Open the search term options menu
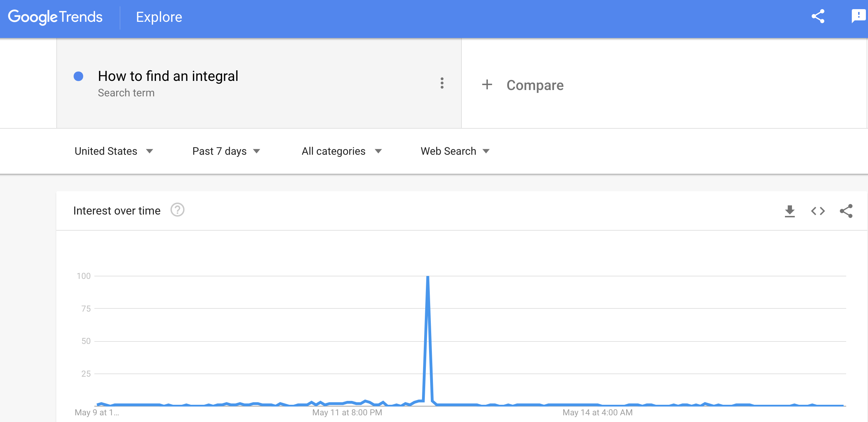Viewport: 868px width, 422px height. [442, 83]
